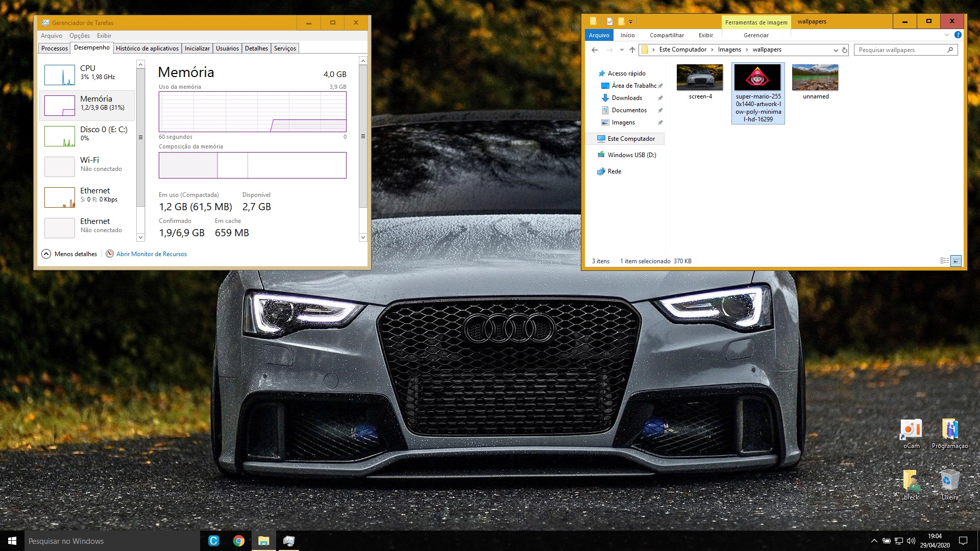
Task: Open Abrir Monitor de Recursos link
Action: point(151,254)
